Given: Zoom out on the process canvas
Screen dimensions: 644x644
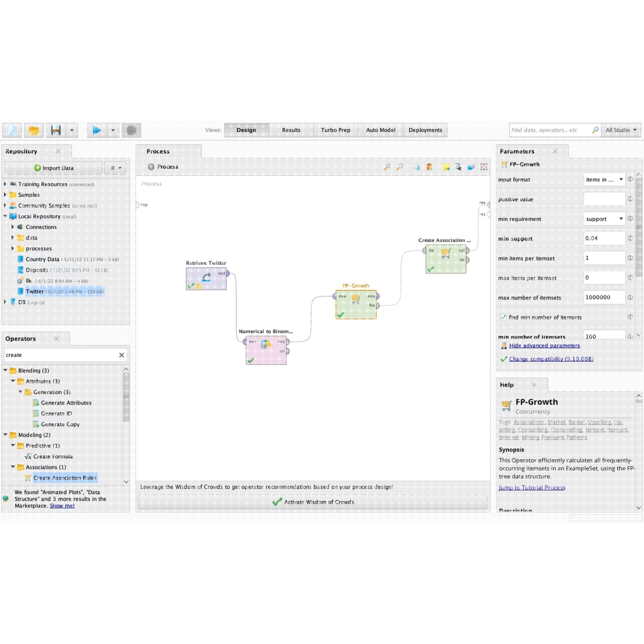Looking at the screenshot, I should pyautogui.click(x=400, y=167).
